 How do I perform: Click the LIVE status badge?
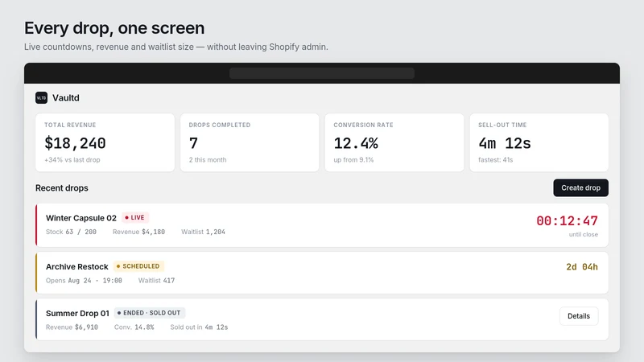tap(135, 217)
